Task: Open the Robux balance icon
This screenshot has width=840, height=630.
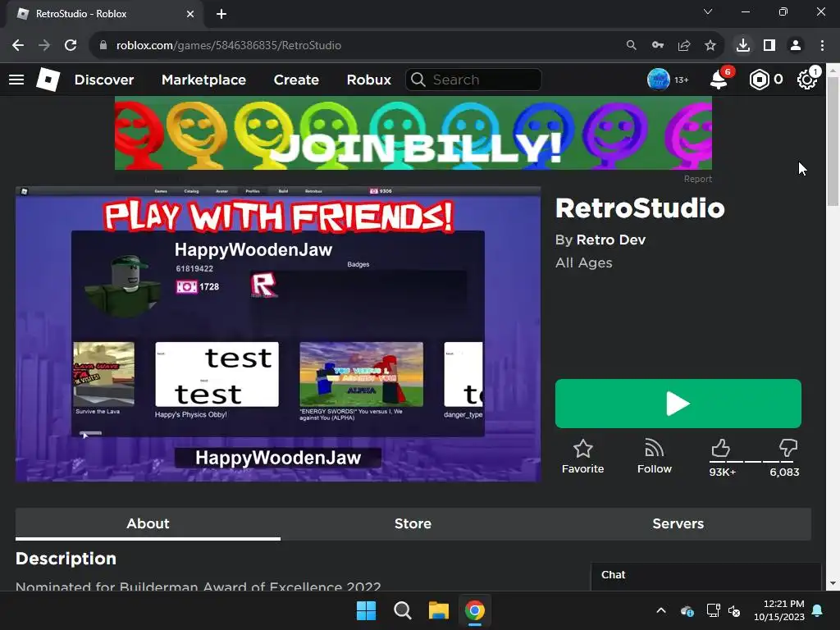Action: click(x=760, y=80)
